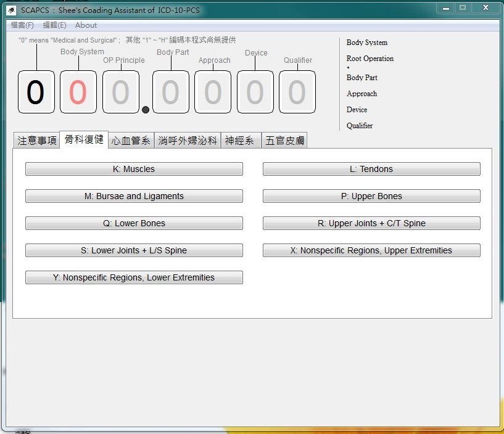504x434 pixels.
Task: Click the Body System label in summary
Action: (x=367, y=43)
